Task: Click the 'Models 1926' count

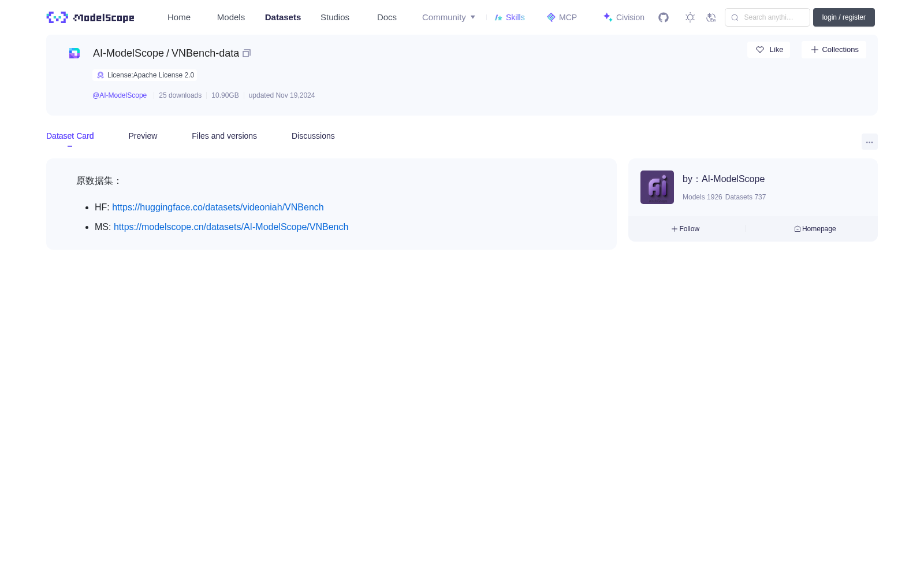Action: coord(702,197)
